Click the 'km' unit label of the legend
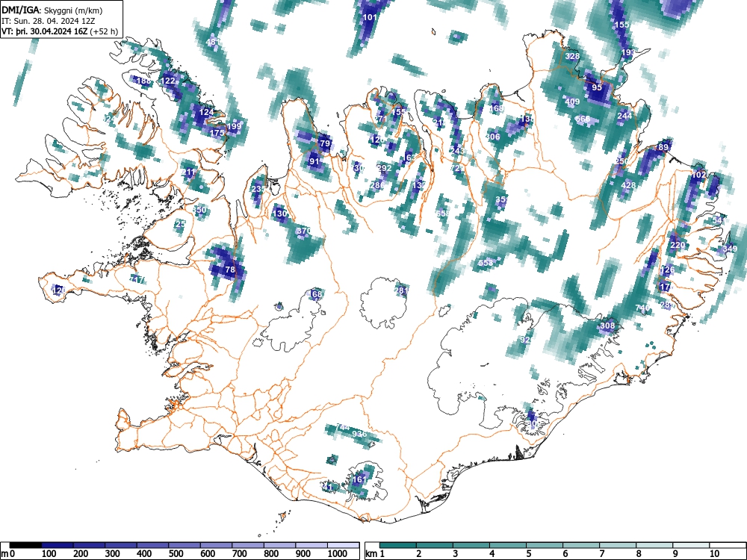The width and height of the screenshot is (747, 560). pyautogui.click(x=371, y=554)
